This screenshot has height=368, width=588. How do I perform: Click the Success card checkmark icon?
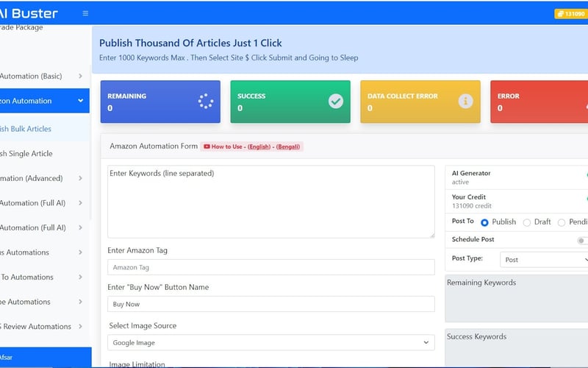pyautogui.click(x=336, y=102)
